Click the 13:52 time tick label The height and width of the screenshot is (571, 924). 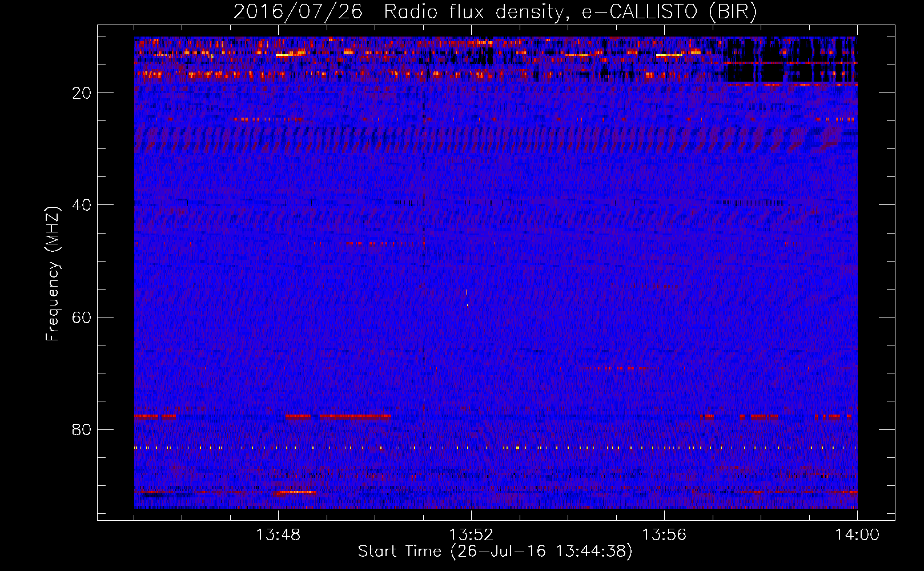tap(471, 535)
